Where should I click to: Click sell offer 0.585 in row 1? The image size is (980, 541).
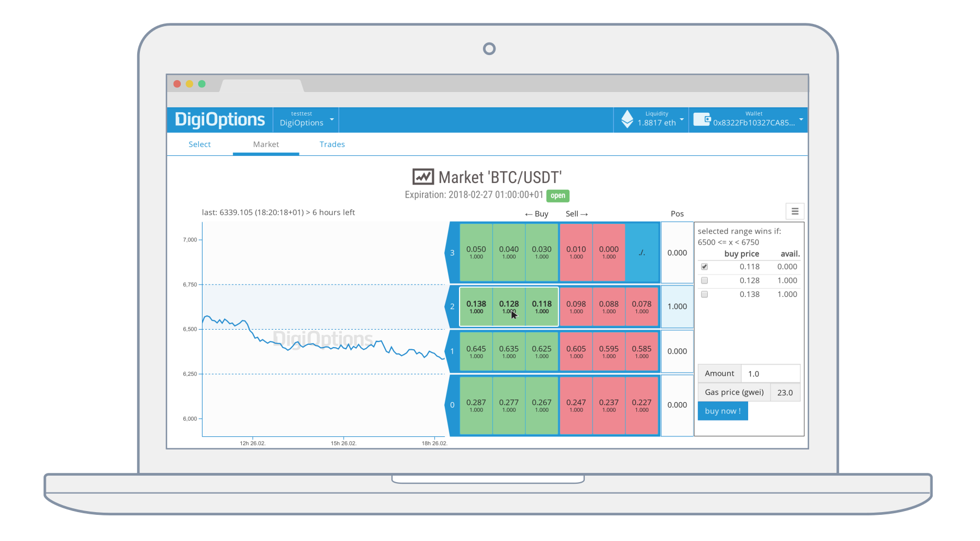[x=642, y=351]
